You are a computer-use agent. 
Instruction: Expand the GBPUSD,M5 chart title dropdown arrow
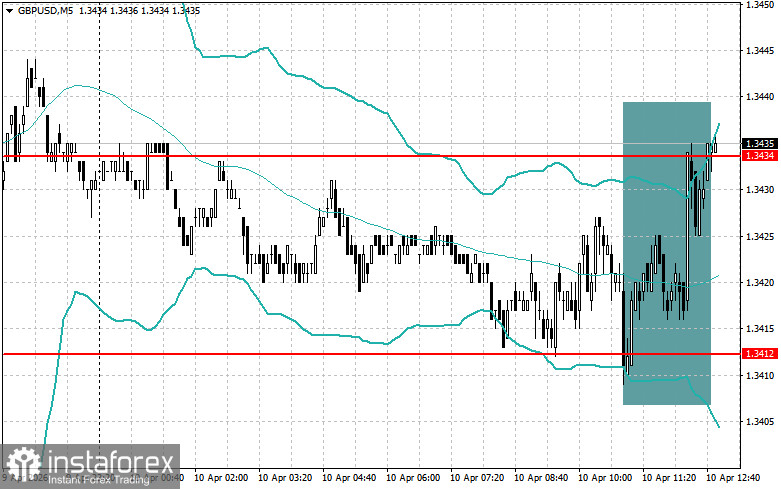pos(9,10)
